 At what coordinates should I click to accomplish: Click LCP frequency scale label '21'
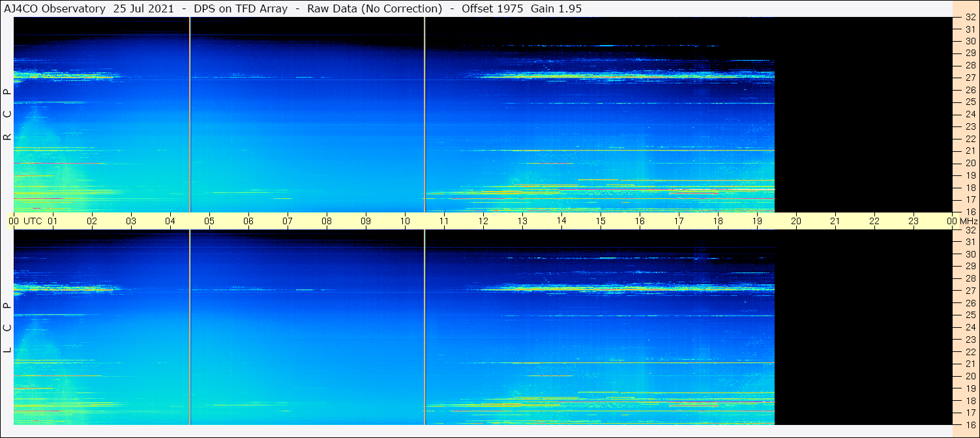[x=970, y=364]
